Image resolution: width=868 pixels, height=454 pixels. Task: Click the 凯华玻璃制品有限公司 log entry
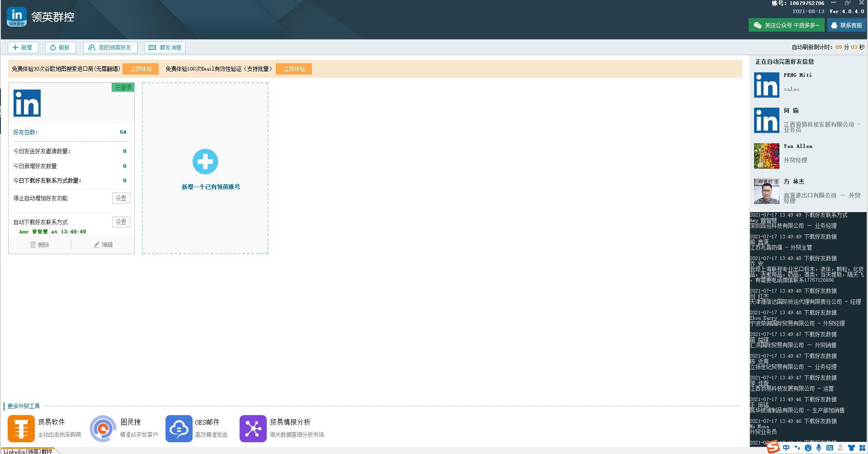click(797, 410)
